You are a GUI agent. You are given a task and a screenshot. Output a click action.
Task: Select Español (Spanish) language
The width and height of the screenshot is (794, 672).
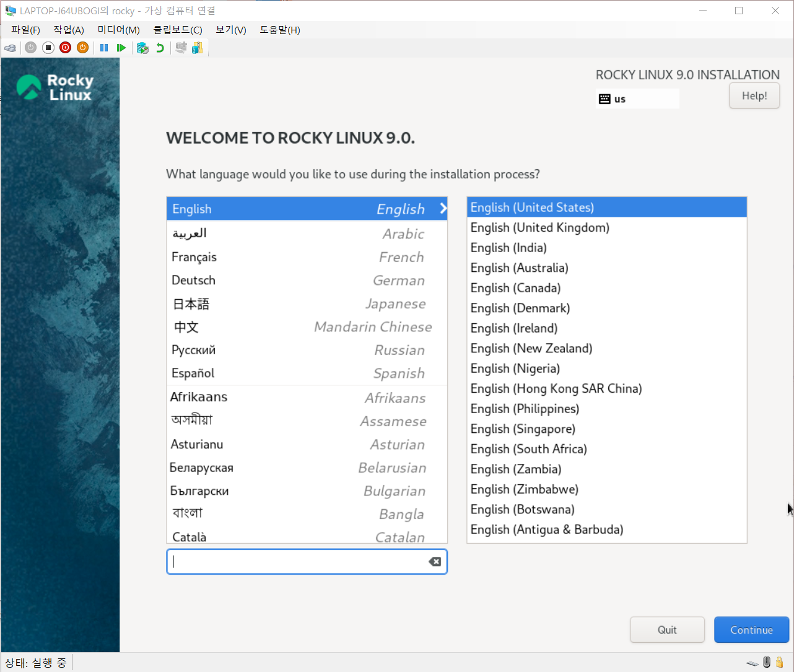point(307,373)
